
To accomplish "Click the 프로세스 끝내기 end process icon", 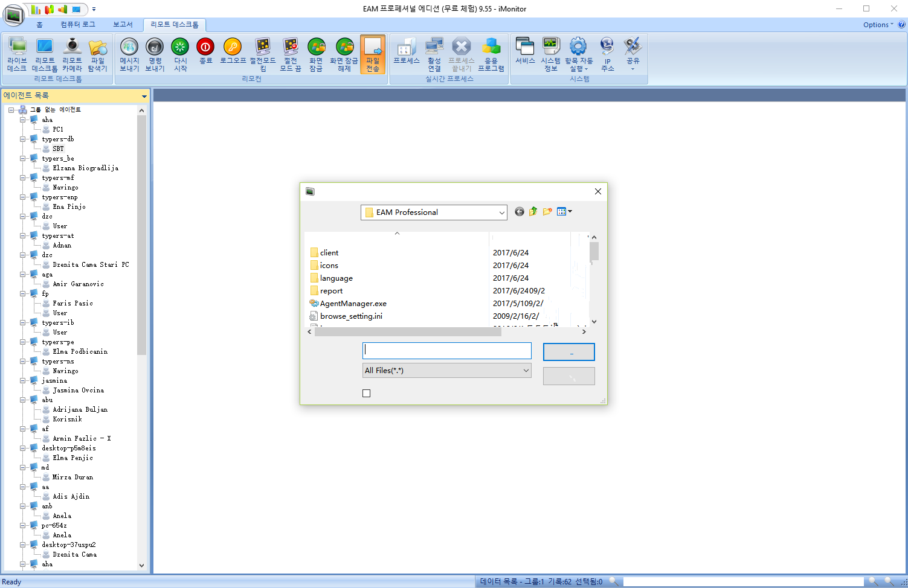I will pos(462,54).
